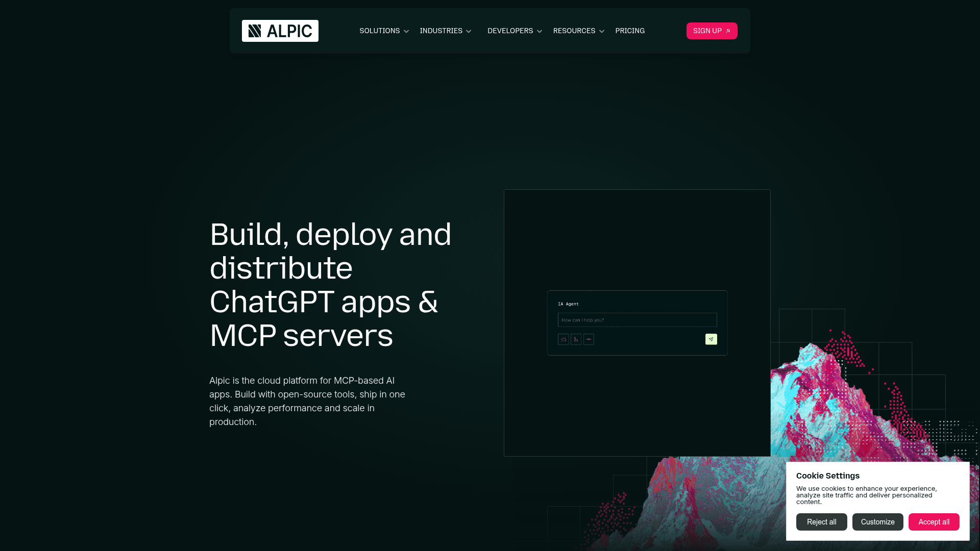Open the Solutions dropdown menu

(x=384, y=31)
